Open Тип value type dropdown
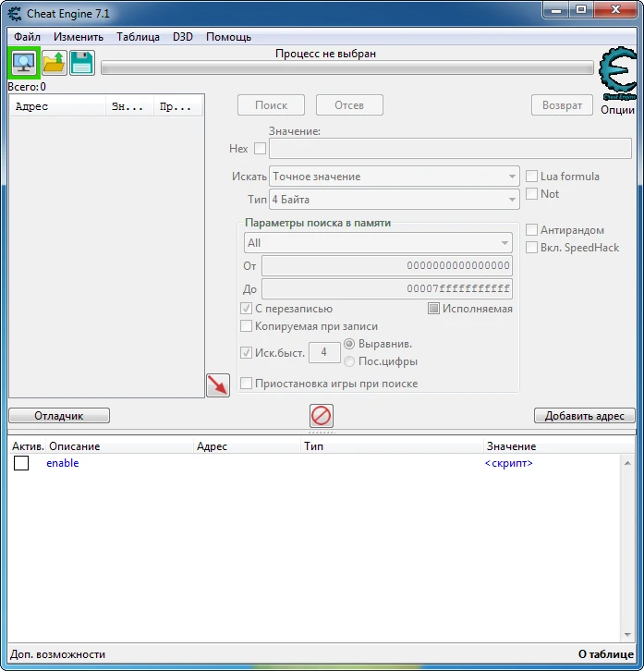This screenshot has height=671, width=644. click(395, 200)
